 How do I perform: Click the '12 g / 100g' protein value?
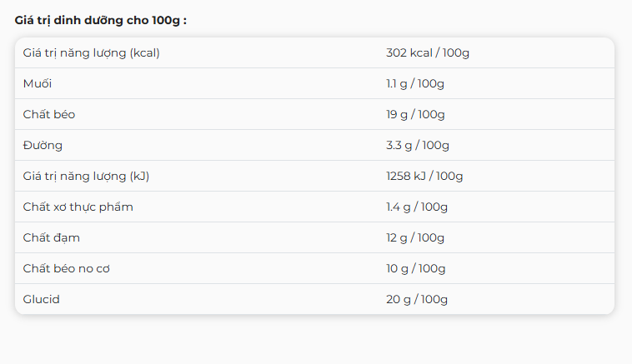coord(415,237)
